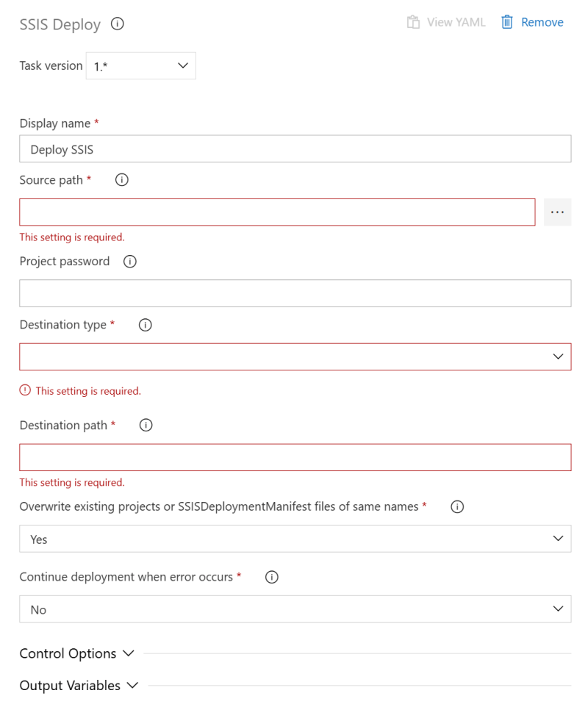This screenshot has width=588, height=721.
Task: Click the SSIS Deploy heading text
Action: click(x=60, y=24)
